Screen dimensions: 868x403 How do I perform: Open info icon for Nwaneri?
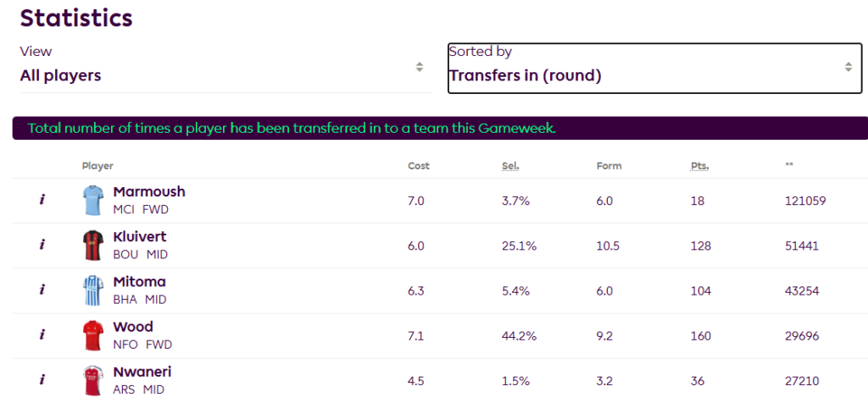(42, 380)
